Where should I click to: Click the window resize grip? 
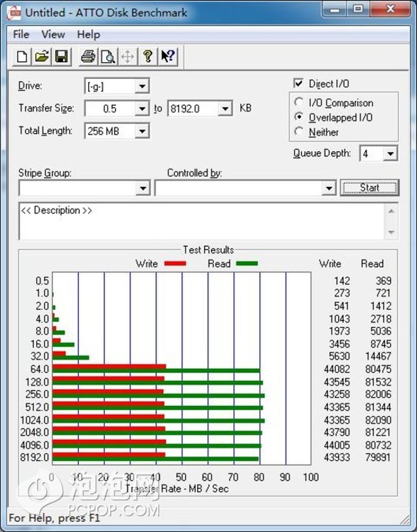(404, 519)
